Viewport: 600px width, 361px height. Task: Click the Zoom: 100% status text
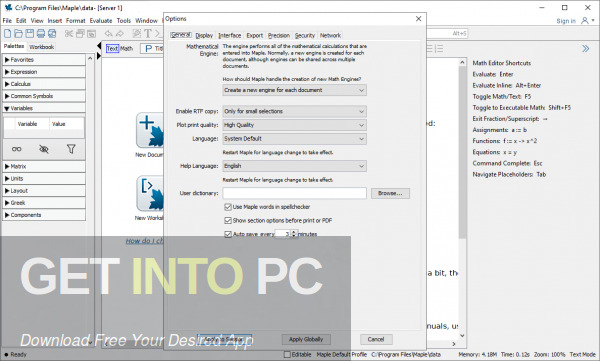(549, 354)
